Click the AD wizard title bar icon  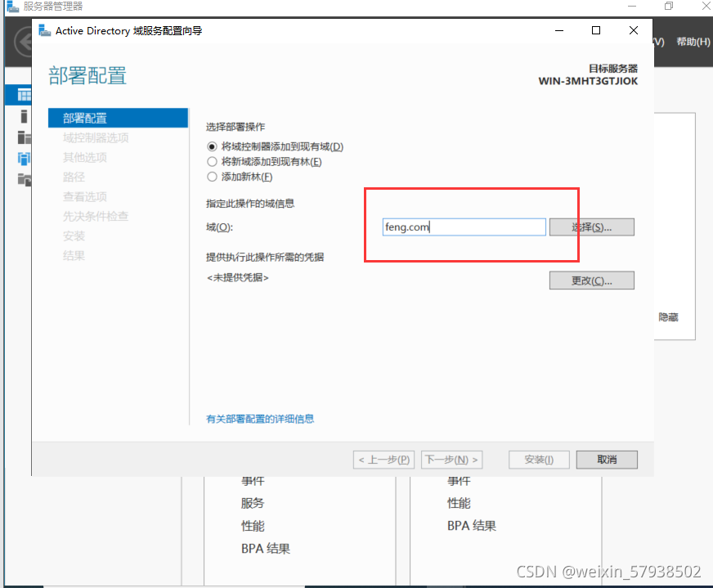[x=44, y=30]
